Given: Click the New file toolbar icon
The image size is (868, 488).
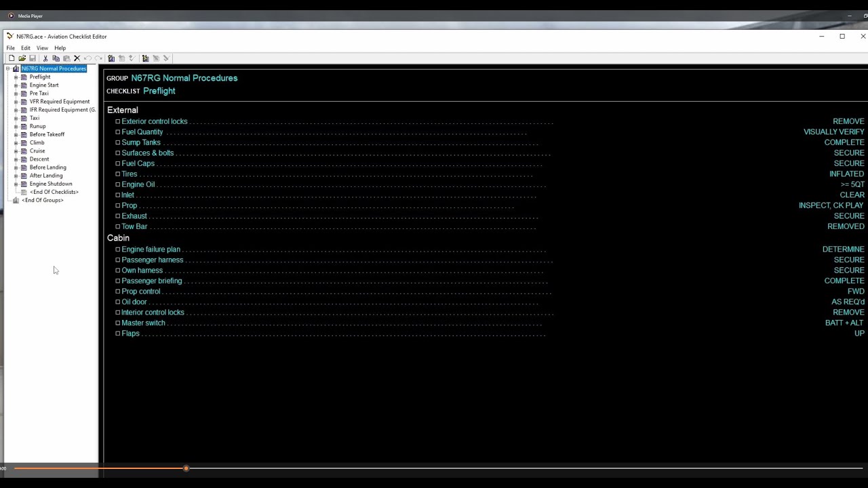Looking at the screenshot, I should click(x=12, y=58).
